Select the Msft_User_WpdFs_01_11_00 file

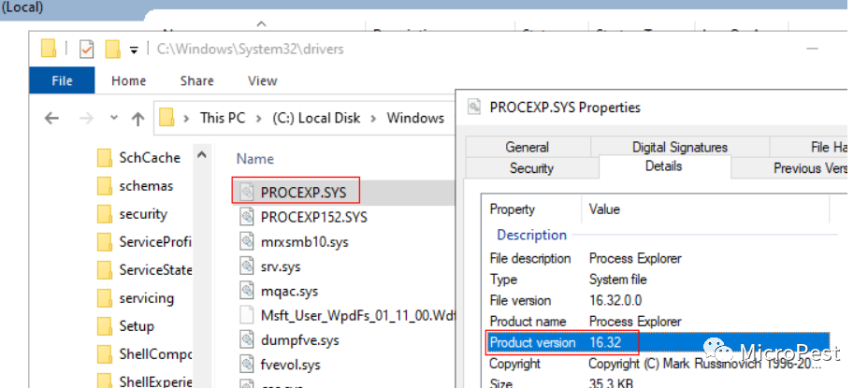[357, 315]
